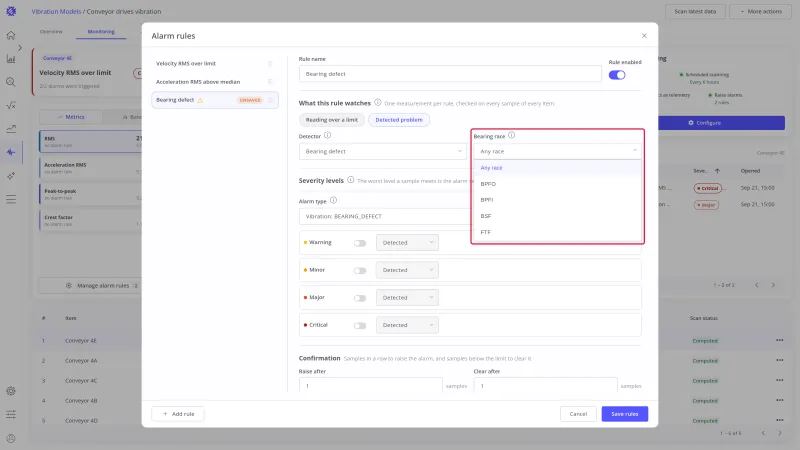The height and width of the screenshot is (450, 800).
Task: Open the Detector Bearing defect dropdown
Action: tap(383, 152)
